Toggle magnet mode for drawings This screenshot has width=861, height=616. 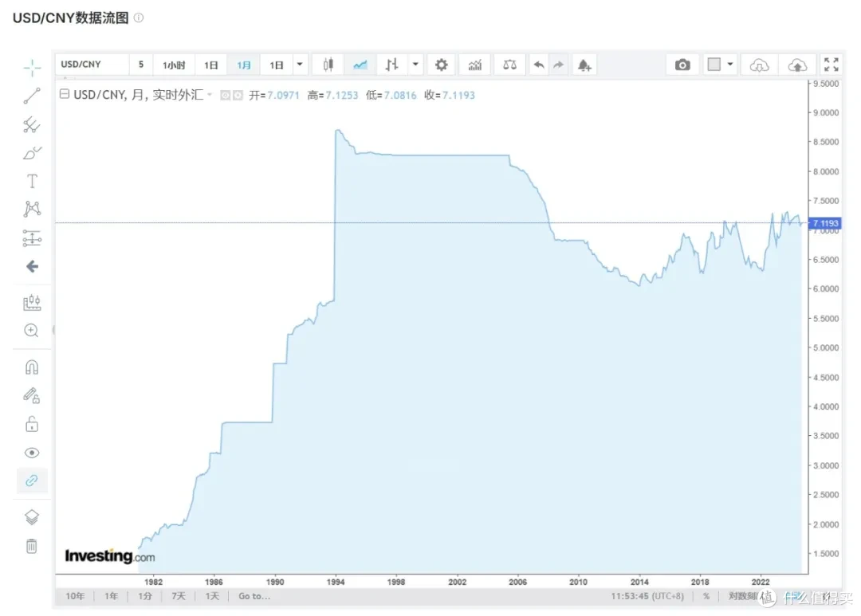coord(32,367)
